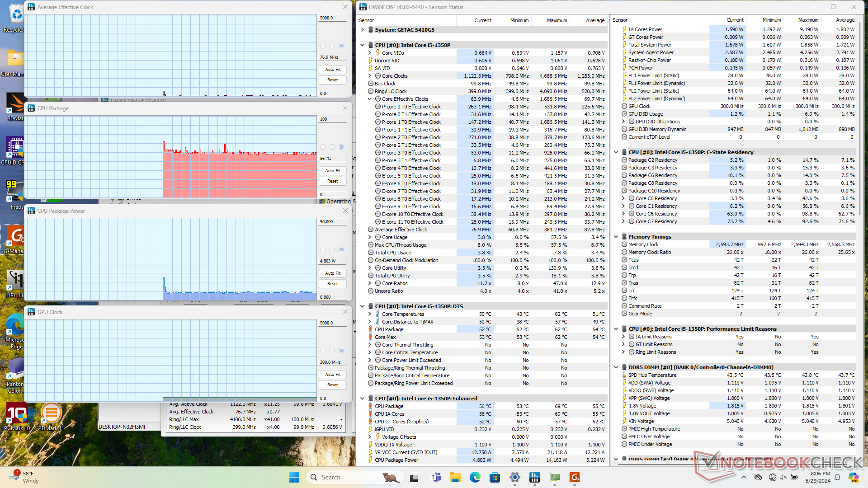The width and height of the screenshot is (868, 488).
Task: Open the 8:06 PM clock and calendar
Action: tap(817, 477)
